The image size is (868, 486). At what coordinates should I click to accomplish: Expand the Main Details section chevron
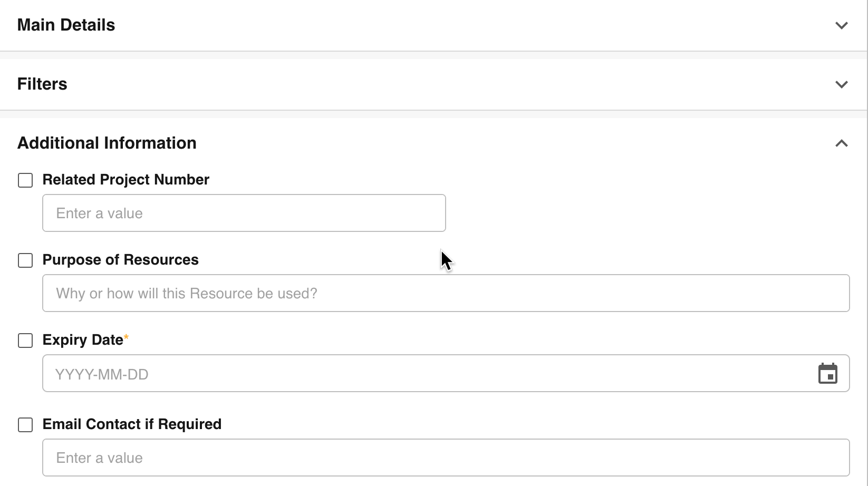pos(841,25)
